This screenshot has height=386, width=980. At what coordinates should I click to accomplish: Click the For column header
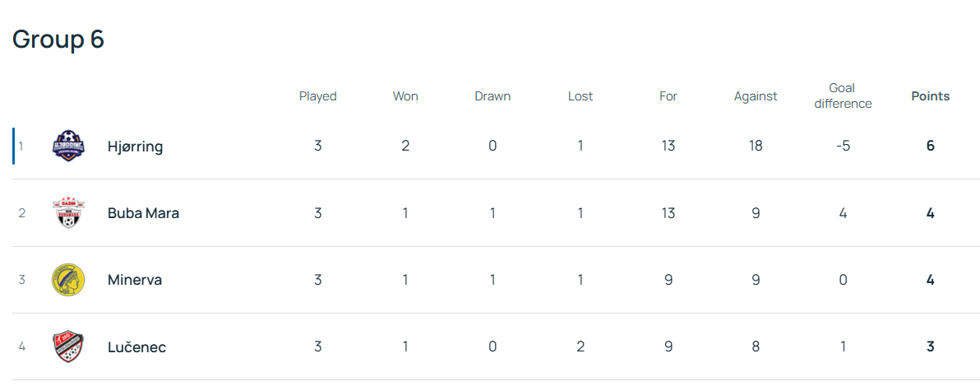coord(668,96)
